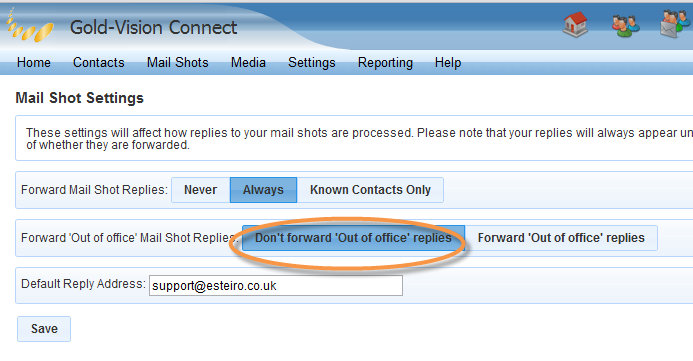The image size is (693, 361).
Task: Click the Gold-Vision gold leaves logo
Action: (30, 27)
